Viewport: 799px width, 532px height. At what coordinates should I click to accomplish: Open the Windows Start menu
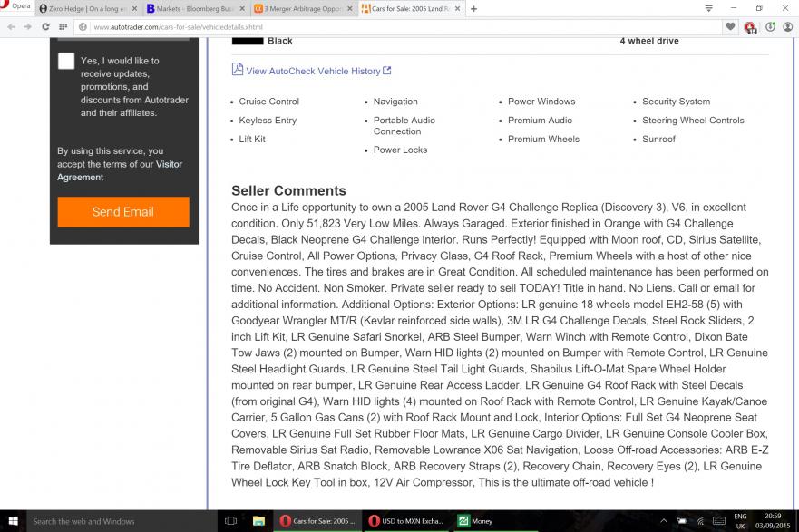pyautogui.click(x=14, y=521)
